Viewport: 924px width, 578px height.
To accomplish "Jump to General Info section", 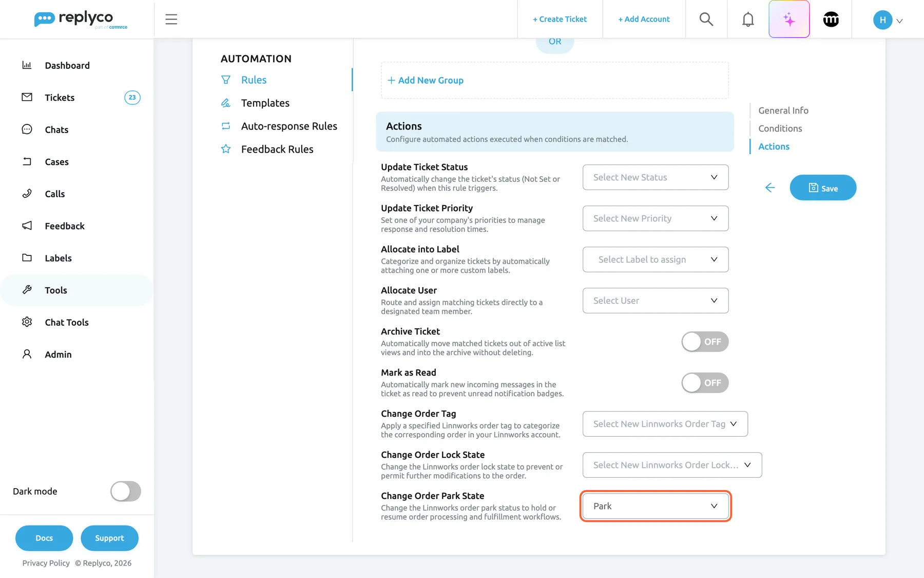I will pyautogui.click(x=783, y=110).
